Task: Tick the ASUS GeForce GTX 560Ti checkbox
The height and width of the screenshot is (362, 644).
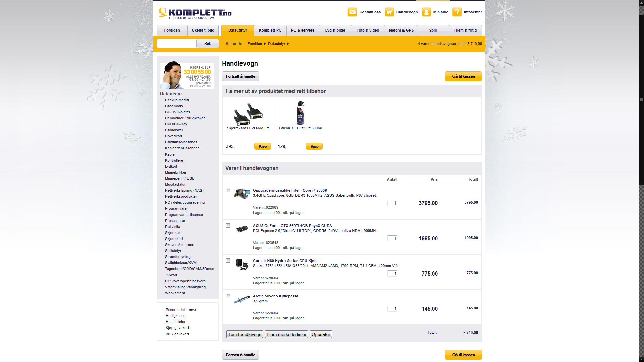Action: (x=228, y=226)
